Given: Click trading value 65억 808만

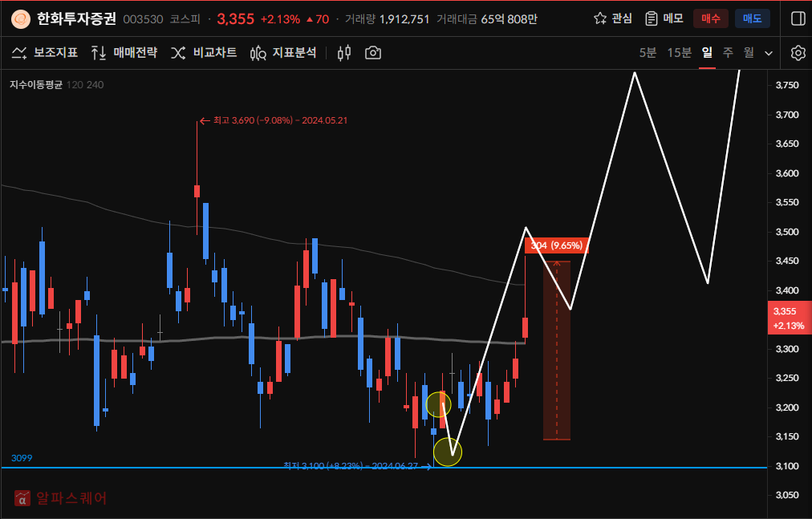Looking at the screenshot, I should click(x=509, y=19).
